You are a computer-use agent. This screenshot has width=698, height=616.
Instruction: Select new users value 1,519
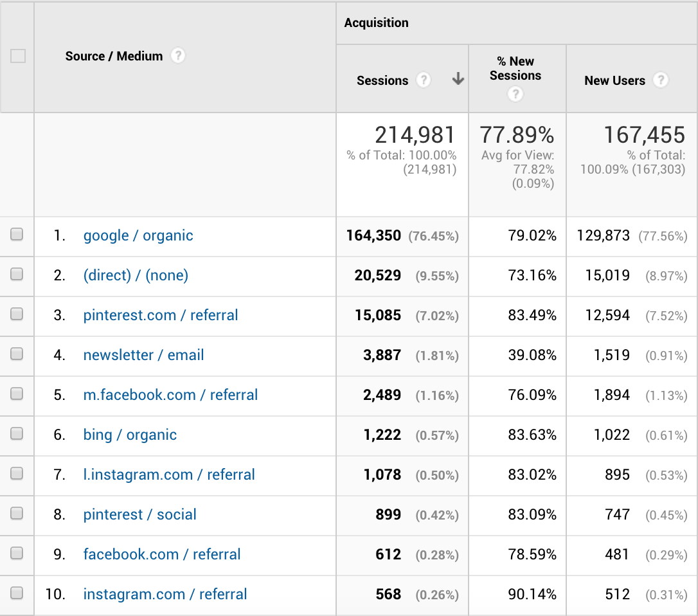click(612, 355)
